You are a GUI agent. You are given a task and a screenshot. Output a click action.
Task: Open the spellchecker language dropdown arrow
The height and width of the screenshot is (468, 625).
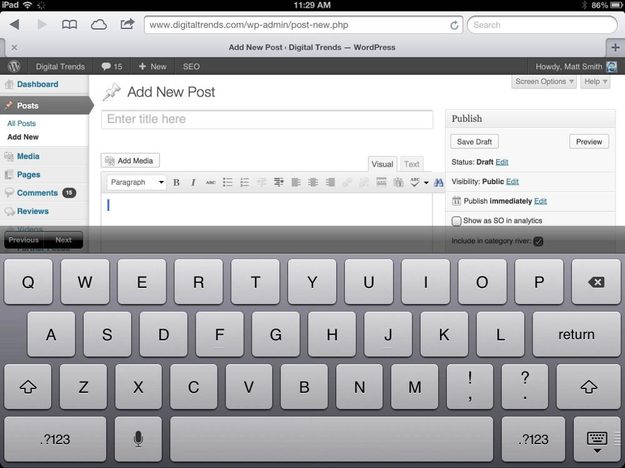[426, 183]
